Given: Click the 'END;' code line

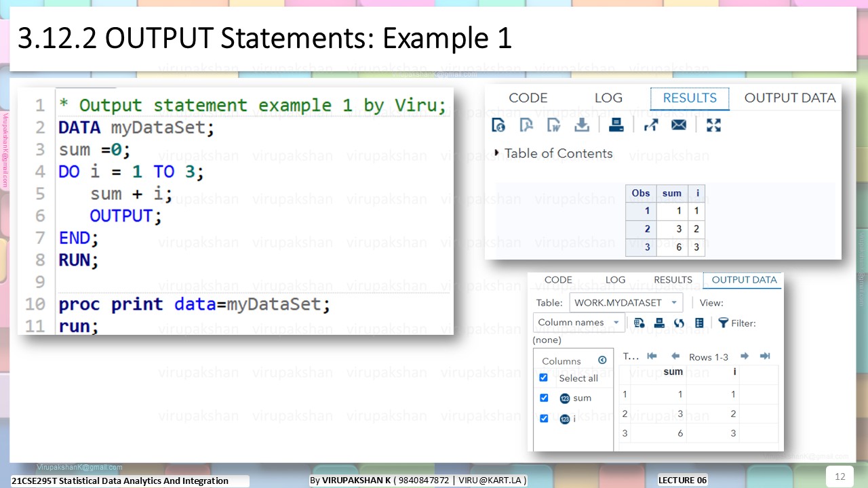Looking at the screenshot, I should [79, 239].
